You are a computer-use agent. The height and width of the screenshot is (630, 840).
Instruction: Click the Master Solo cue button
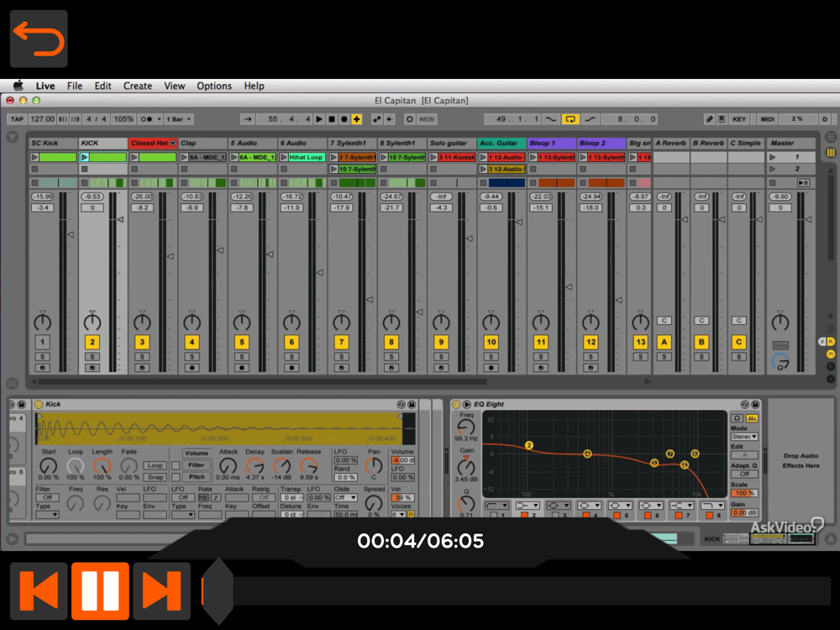coord(780,345)
